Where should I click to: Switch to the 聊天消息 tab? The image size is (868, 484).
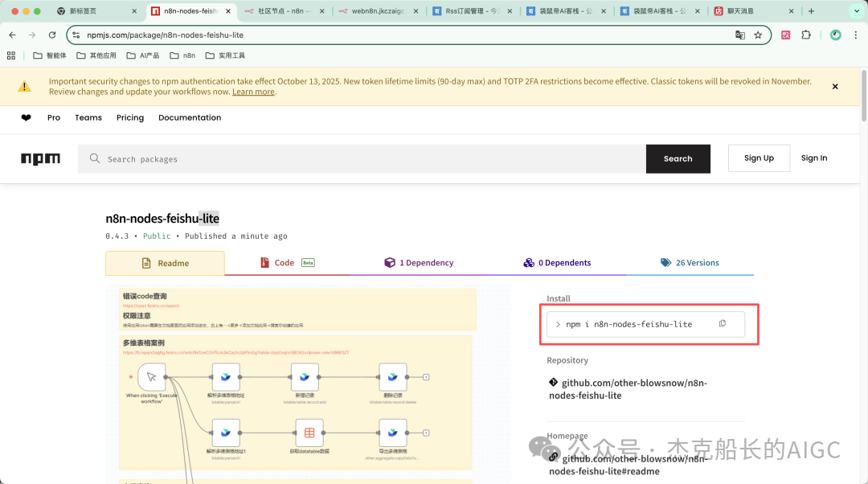coord(754,11)
